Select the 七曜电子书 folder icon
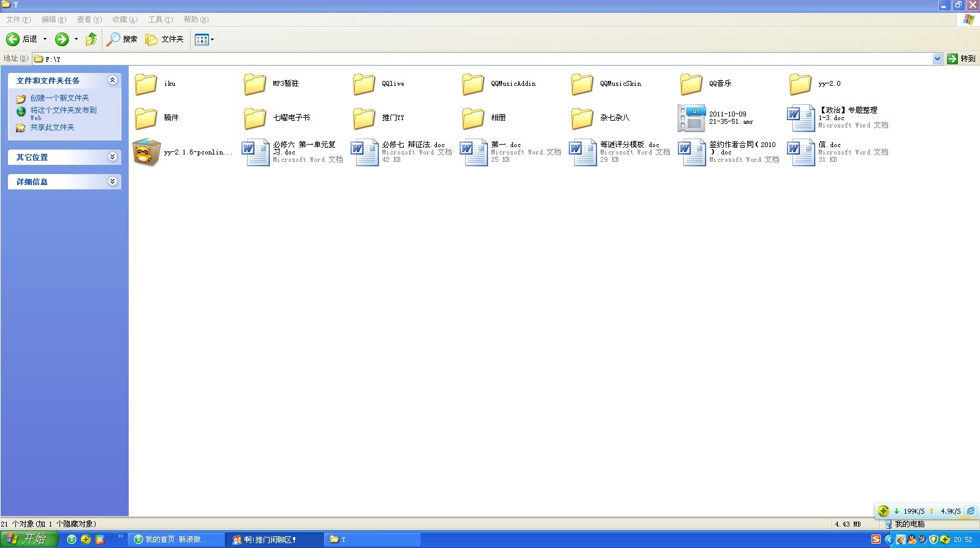Viewport: 980px width, 548px height. (255, 118)
